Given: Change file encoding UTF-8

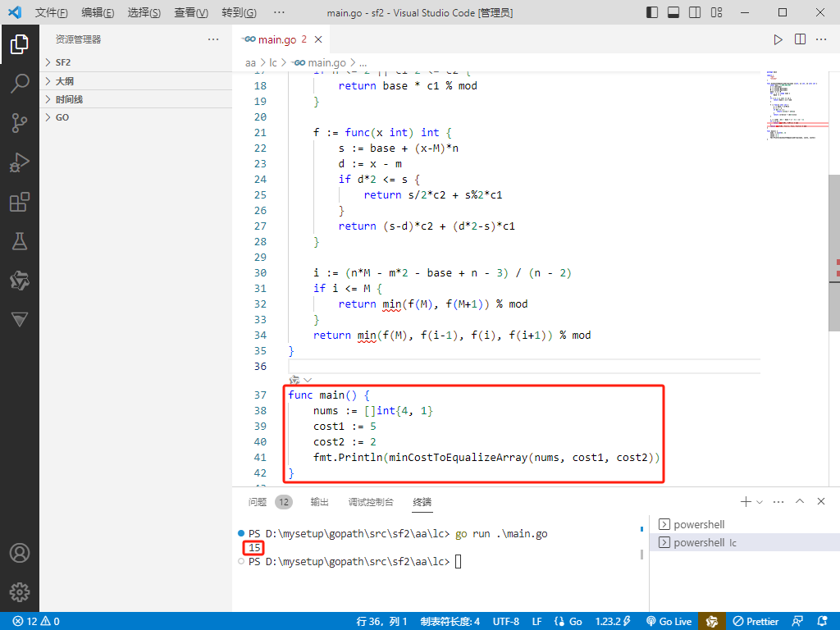Looking at the screenshot, I should click(x=505, y=621).
